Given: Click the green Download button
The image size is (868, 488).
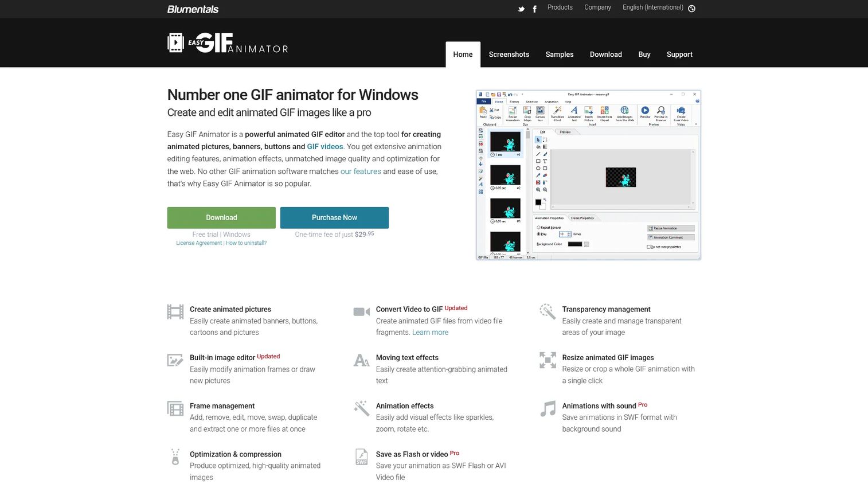Looking at the screenshot, I should (221, 218).
